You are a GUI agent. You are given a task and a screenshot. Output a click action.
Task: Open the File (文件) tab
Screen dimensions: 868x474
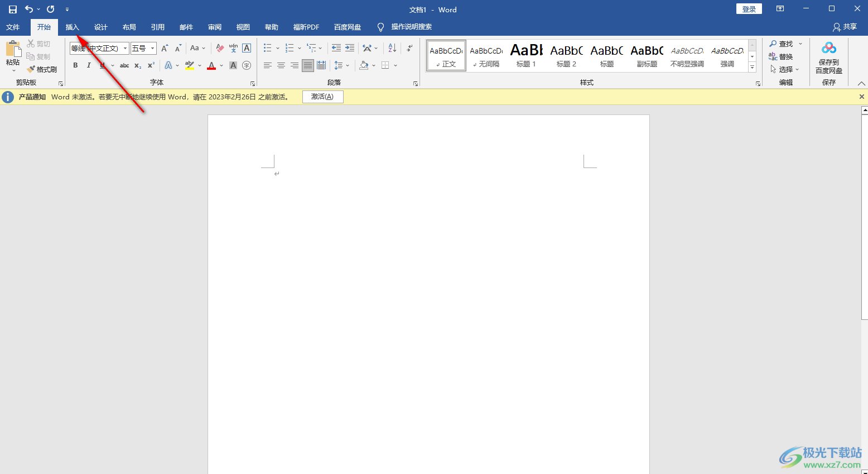(13, 27)
